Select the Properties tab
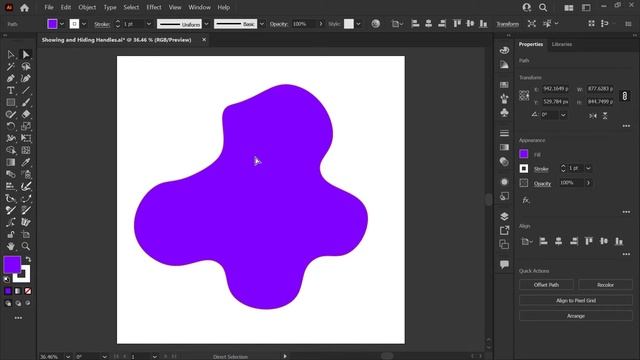Screen dimensions: 640x360 point(531,44)
